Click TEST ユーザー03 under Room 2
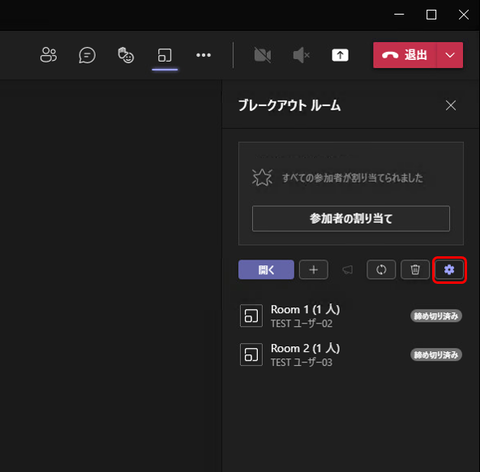The width and height of the screenshot is (480, 472). click(301, 362)
